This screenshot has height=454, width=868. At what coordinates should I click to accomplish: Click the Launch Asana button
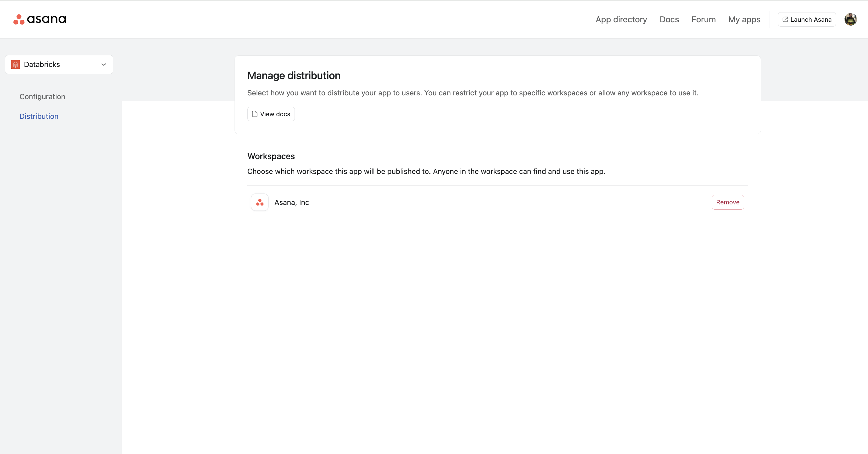807,19
